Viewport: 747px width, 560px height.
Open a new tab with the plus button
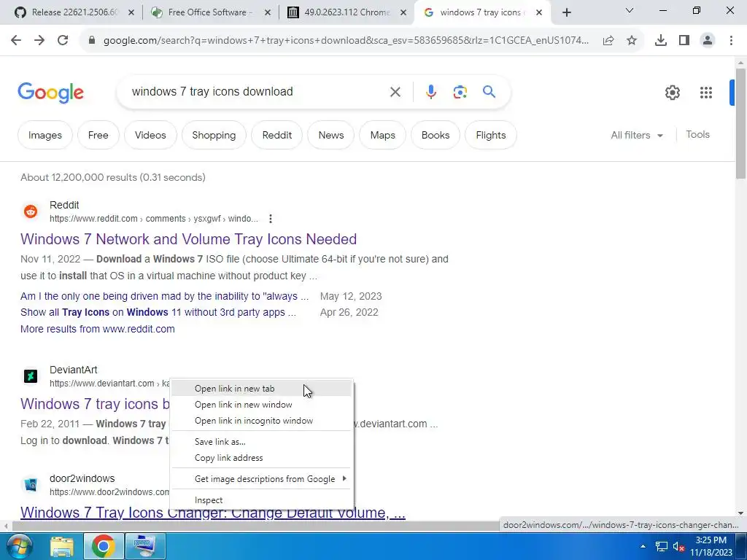coord(566,13)
